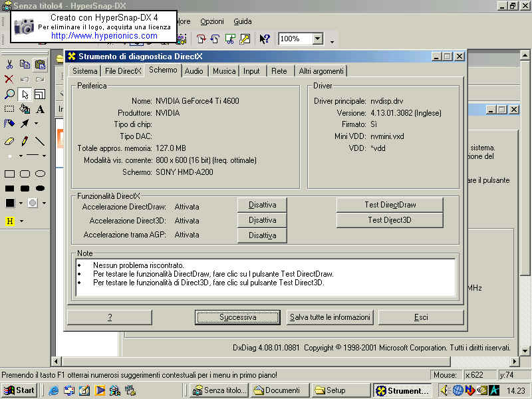The width and height of the screenshot is (532, 399).
Task: Select the magnifying glass zoom tool
Action: [9, 94]
